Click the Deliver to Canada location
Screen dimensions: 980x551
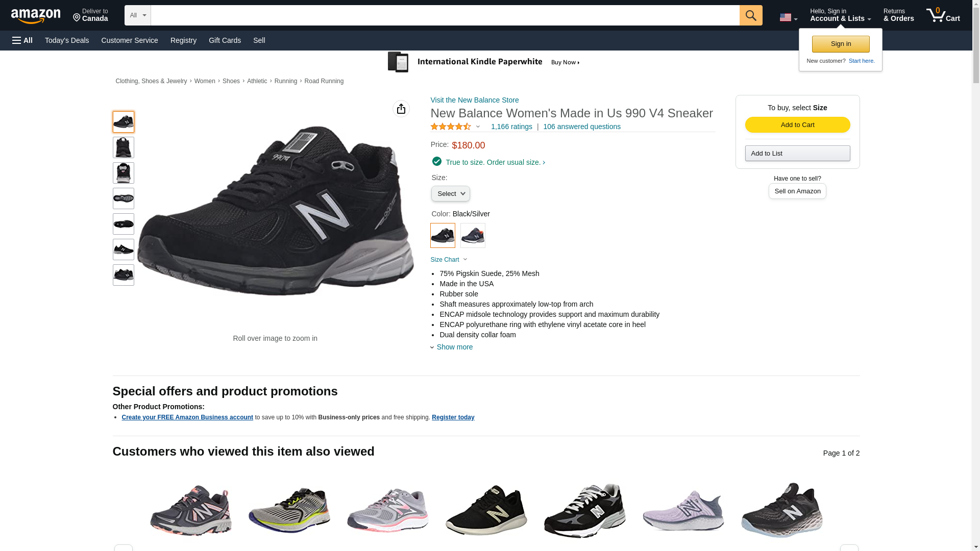point(90,15)
